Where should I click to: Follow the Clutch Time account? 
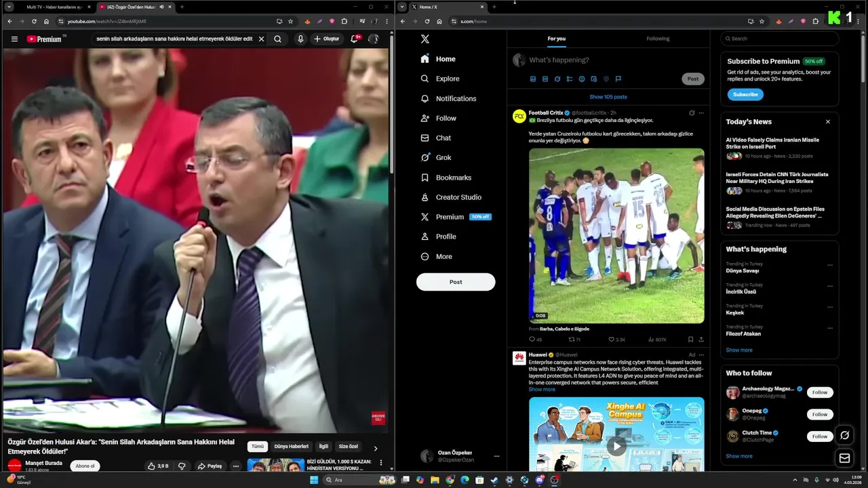pos(820,436)
